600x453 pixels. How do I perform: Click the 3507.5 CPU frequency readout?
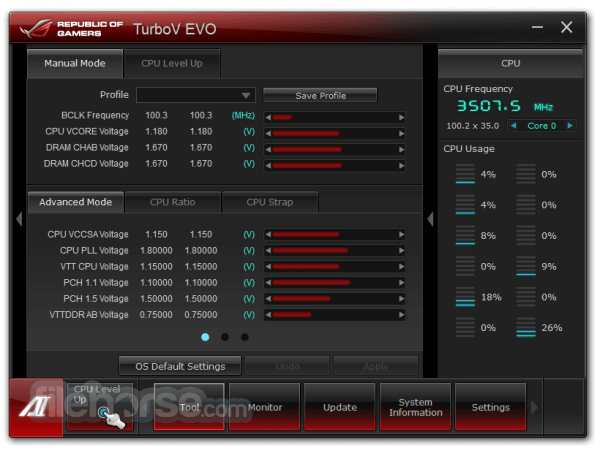[489, 106]
